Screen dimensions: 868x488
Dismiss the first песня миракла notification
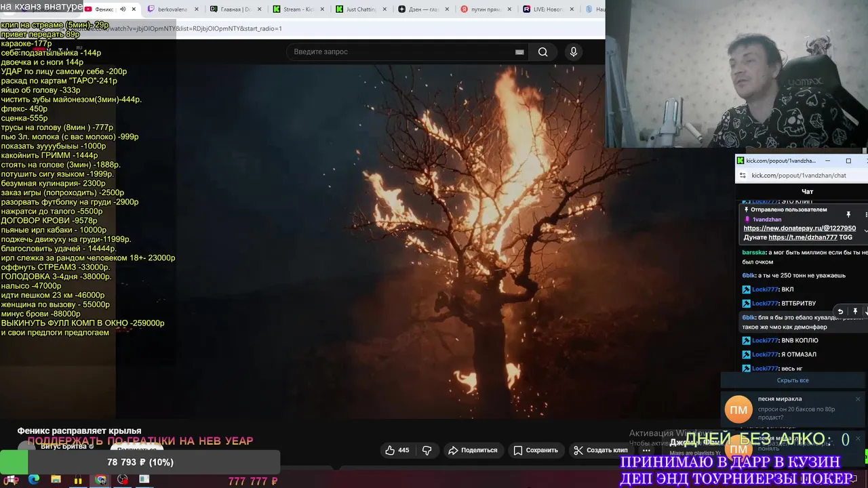(x=858, y=399)
